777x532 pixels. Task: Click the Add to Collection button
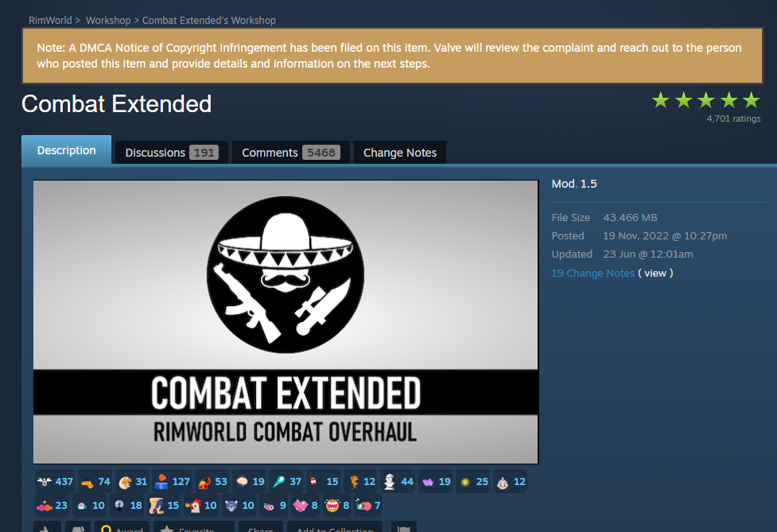pyautogui.click(x=335, y=527)
